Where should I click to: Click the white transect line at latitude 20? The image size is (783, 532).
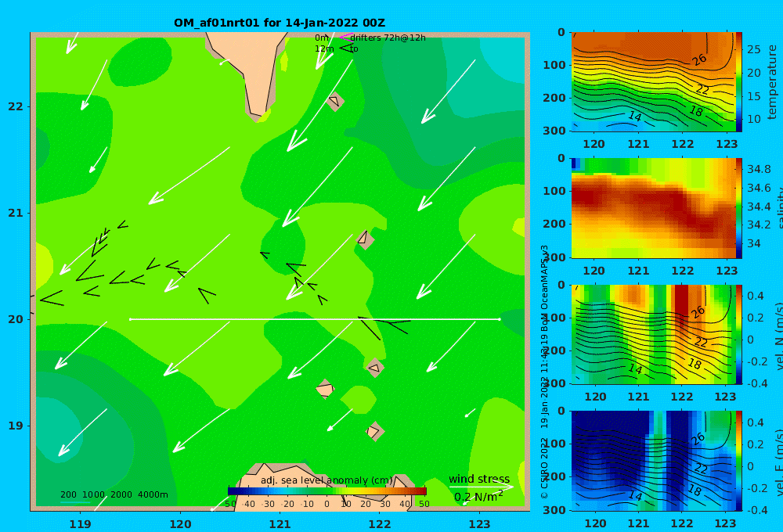pyautogui.click(x=315, y=319)
